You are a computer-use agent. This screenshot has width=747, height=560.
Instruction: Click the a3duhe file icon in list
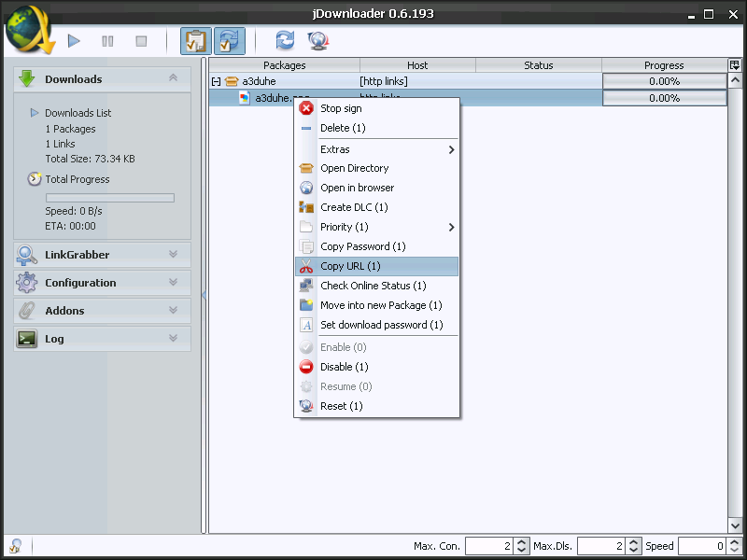245,98
